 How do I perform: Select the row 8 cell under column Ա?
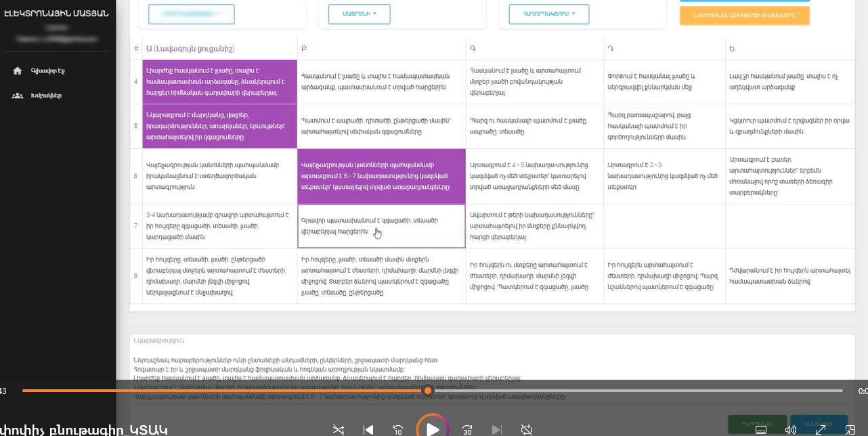tap(220, 276)
